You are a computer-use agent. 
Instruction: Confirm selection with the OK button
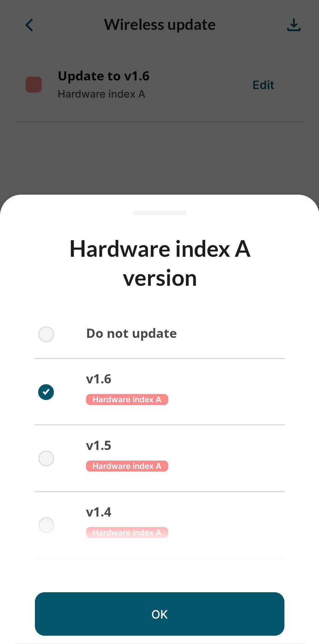[x=160, y=614]
